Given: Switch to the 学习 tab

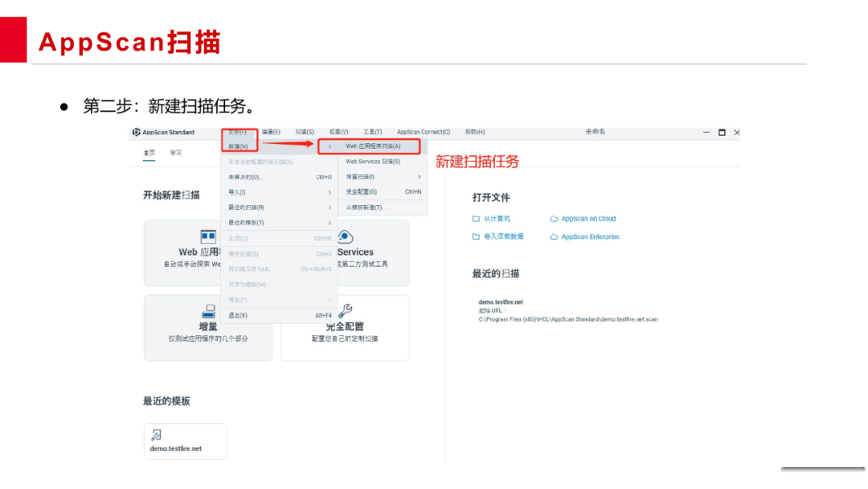Looking at the screenshot, I should [176, 153].
